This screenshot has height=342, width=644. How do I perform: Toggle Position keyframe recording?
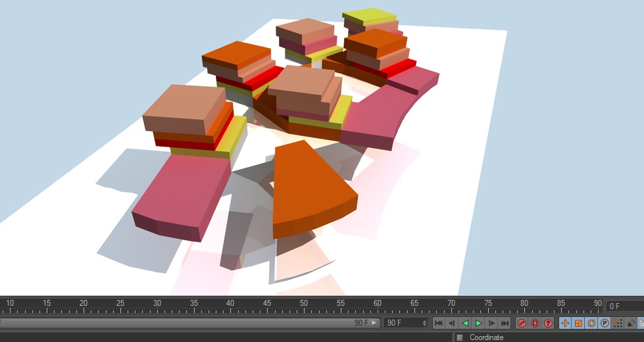point(565,323)
